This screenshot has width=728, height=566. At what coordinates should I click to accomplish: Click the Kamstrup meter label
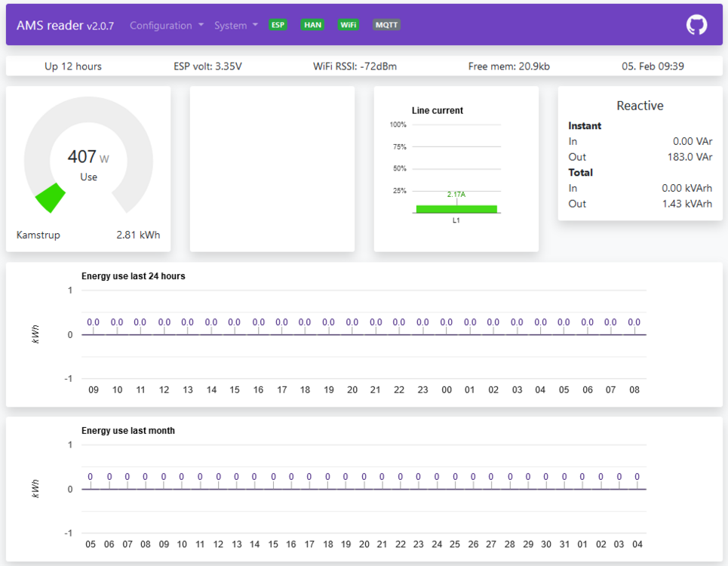click(x=38, y=235)
